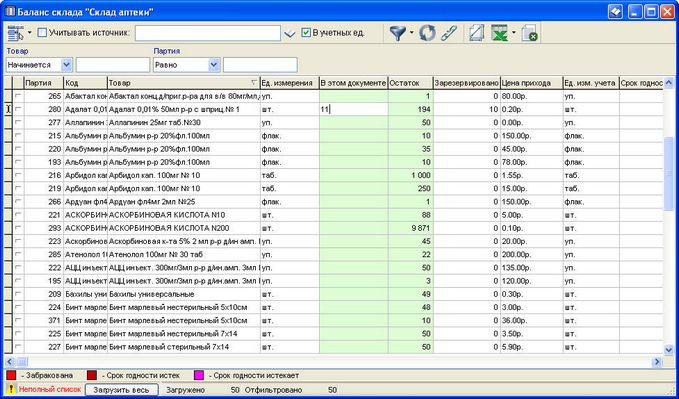This screenshot has height=399, width=679.
Task: Click the horizontal scrollbar left arrow
Action: (x=10, y=361)
